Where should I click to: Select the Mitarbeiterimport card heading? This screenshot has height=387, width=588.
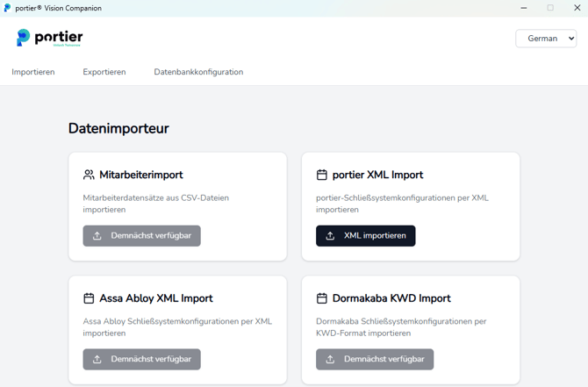point(141,176)
